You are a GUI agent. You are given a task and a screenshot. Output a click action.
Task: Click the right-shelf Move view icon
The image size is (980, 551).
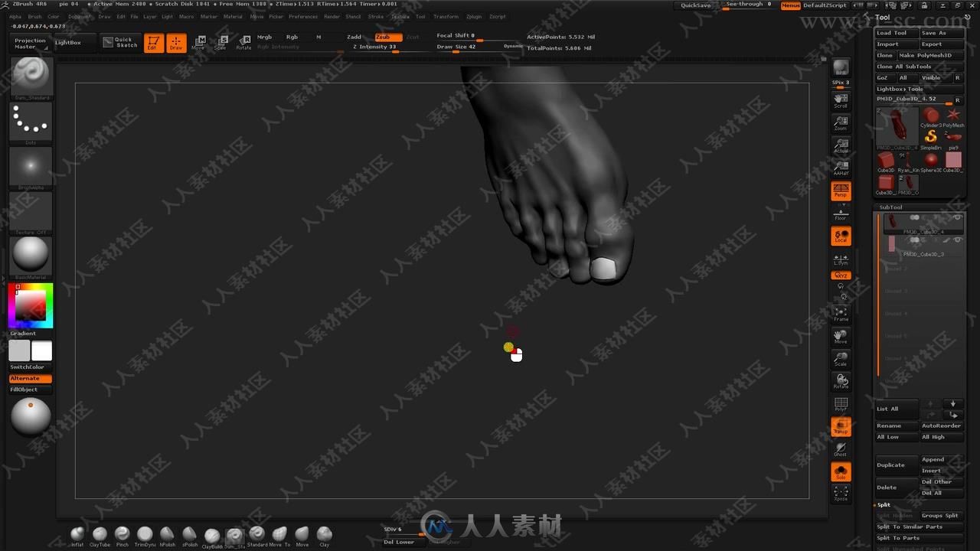tap(841, 337)
